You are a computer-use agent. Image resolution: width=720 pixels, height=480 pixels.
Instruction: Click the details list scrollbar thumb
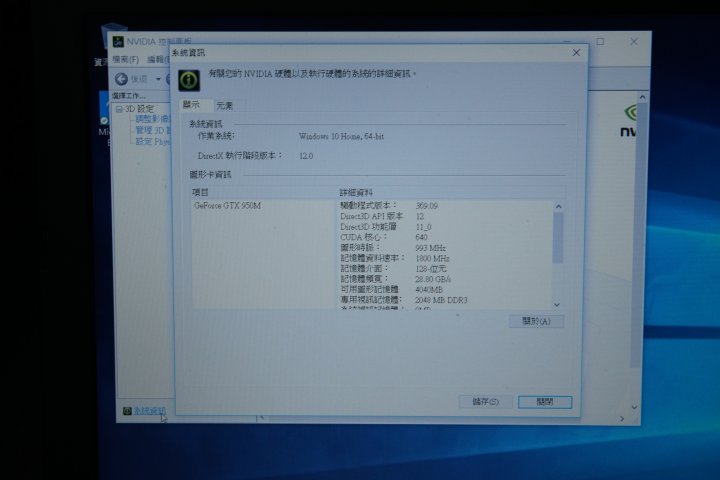coord(558,237)
